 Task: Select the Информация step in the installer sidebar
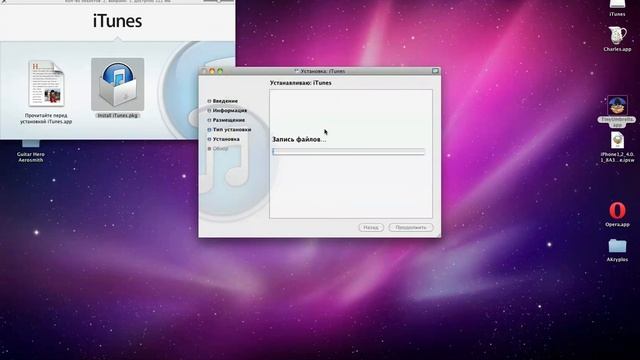click(x=227, y=111)
